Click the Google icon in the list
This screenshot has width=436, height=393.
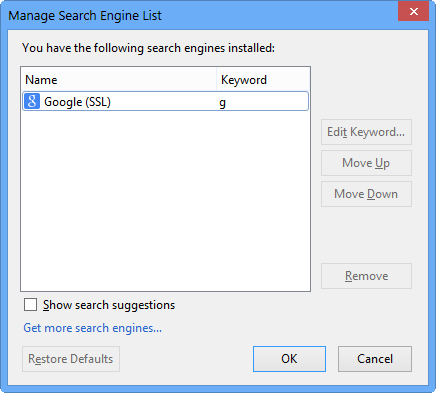(x=32, y=101)
